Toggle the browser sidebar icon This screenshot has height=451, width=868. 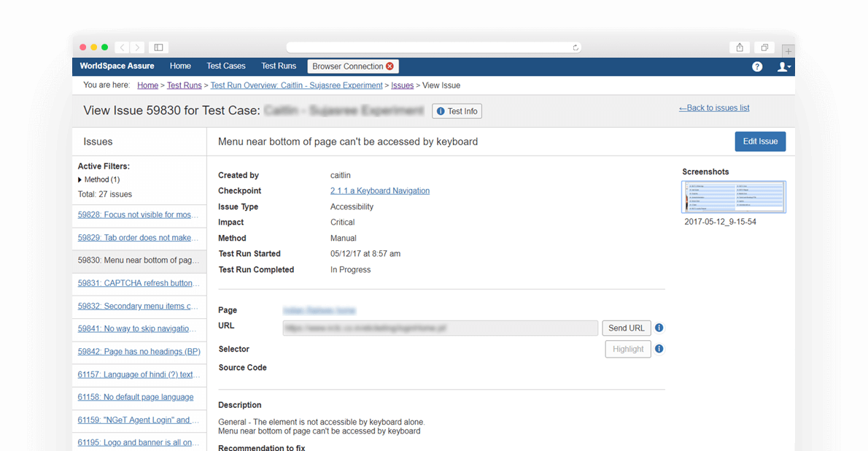tap(158, 47)
